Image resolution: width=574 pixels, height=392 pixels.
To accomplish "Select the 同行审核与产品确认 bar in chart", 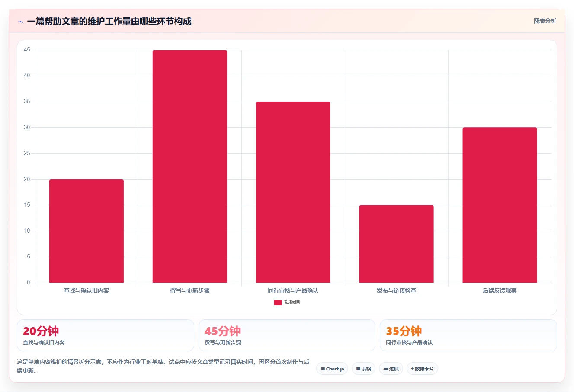I will pyautogui.click(x=293, y=192).
